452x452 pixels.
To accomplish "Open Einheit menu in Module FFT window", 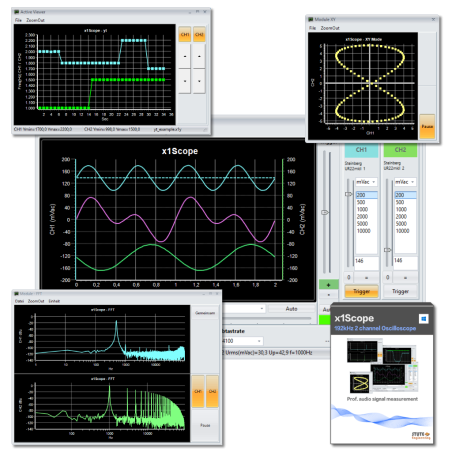I will click(x=54, y=301).
